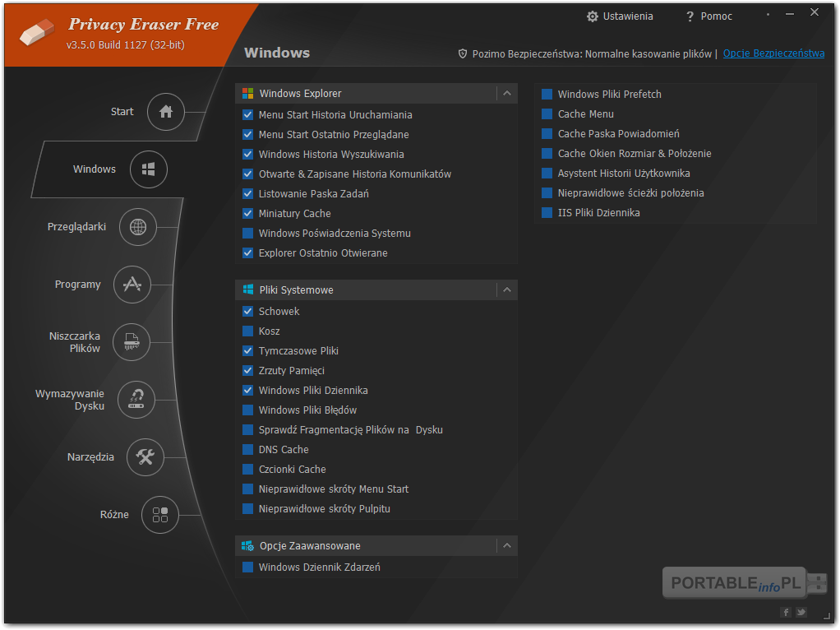This screenshot has width=840, height=630.
Task: Uncheck Menu Start Historia Uruchamiania
Action: (247, 115)
